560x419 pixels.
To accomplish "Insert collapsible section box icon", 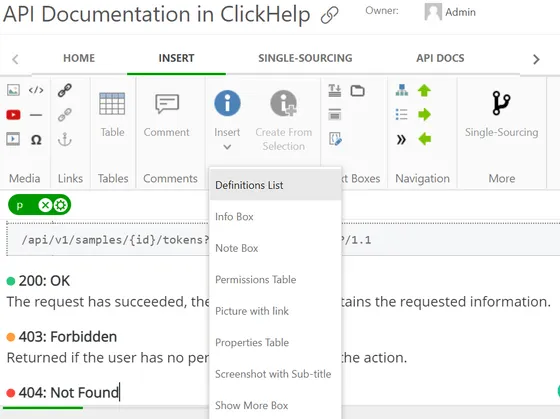I will 335,115.
